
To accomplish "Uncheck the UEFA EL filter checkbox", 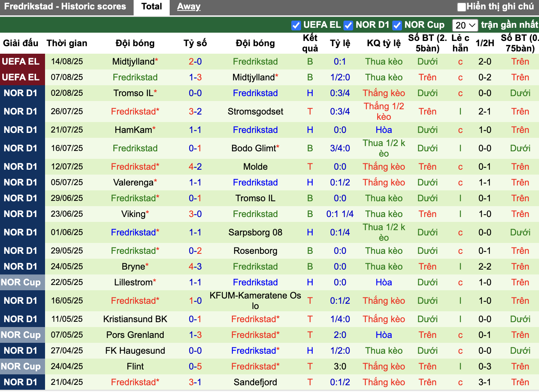I will pyautogui.click(x=296, y=25).
